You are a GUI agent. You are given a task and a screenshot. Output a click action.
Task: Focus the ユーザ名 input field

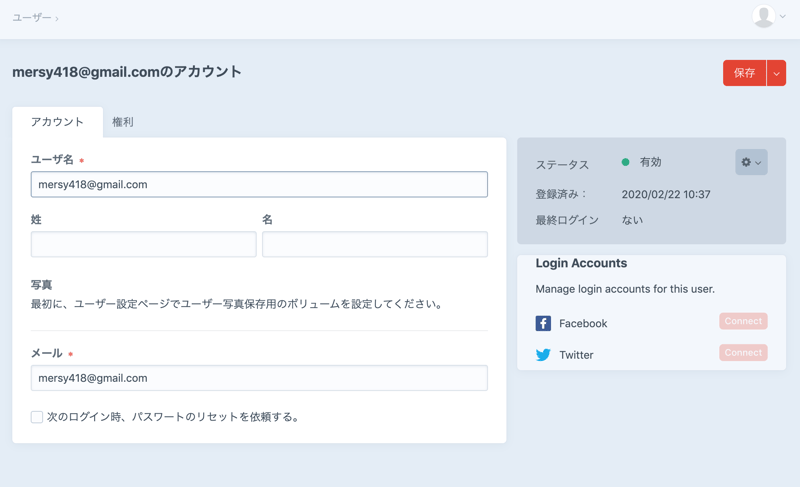[259, 184]
